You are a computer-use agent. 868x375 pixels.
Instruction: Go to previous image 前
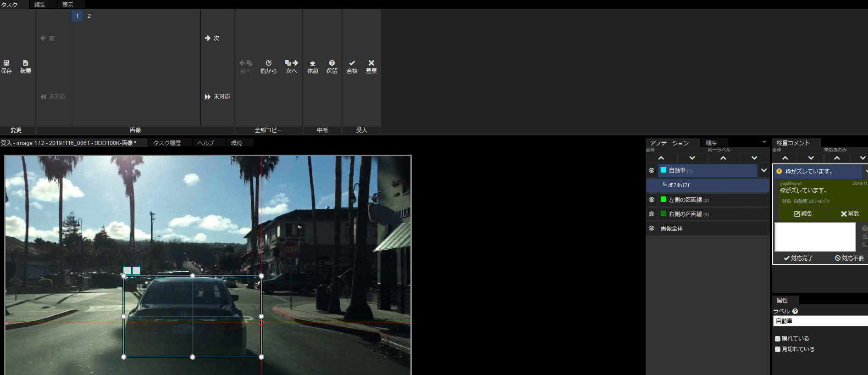[48, 38]
